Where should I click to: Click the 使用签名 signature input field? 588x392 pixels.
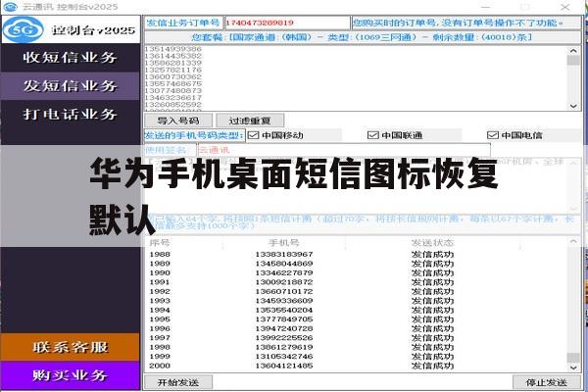point(344,150)
